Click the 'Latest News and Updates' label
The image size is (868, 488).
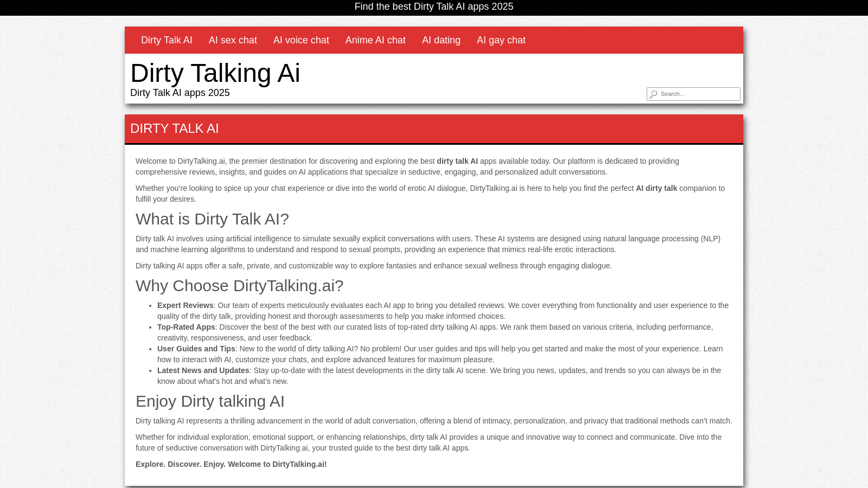(203, 370)
